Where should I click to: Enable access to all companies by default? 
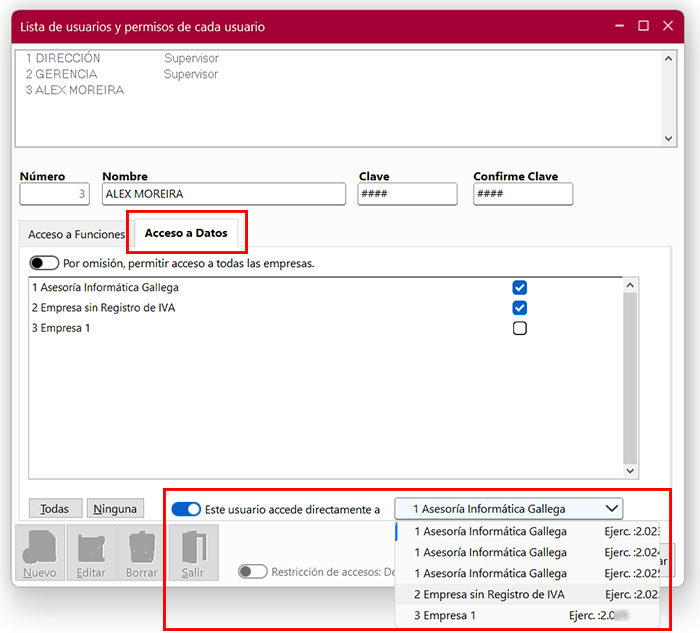click(x=44, y=264)
